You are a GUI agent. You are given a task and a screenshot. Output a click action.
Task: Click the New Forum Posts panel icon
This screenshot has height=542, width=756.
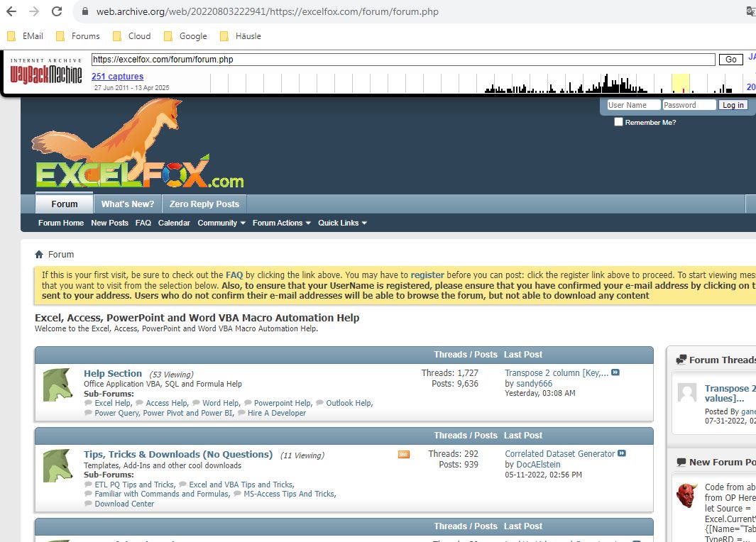(681, 462)
